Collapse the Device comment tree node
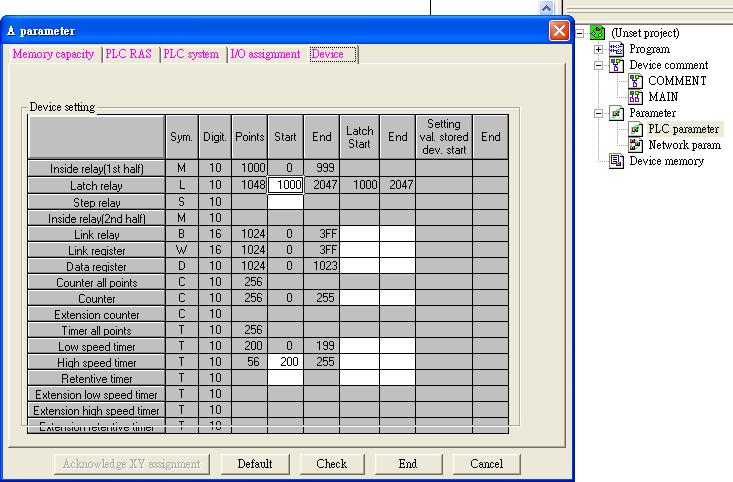This screenshot has width=733, height=482. coord(599,65)
